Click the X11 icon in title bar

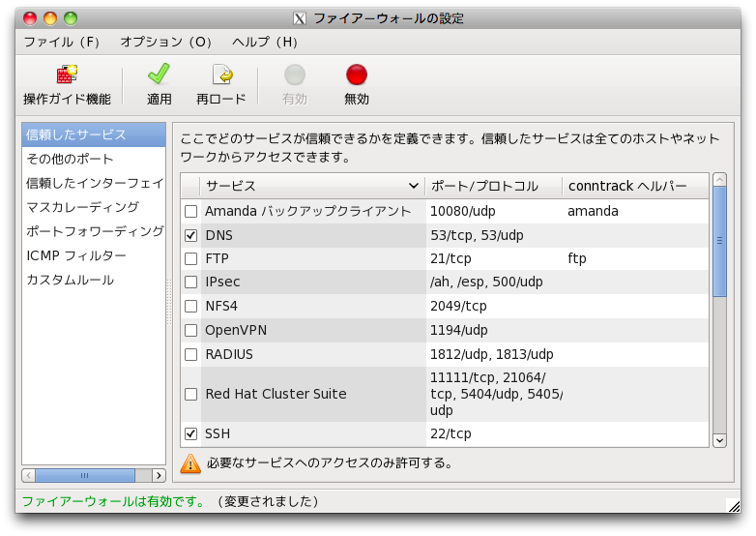click(x=301, y=18)
